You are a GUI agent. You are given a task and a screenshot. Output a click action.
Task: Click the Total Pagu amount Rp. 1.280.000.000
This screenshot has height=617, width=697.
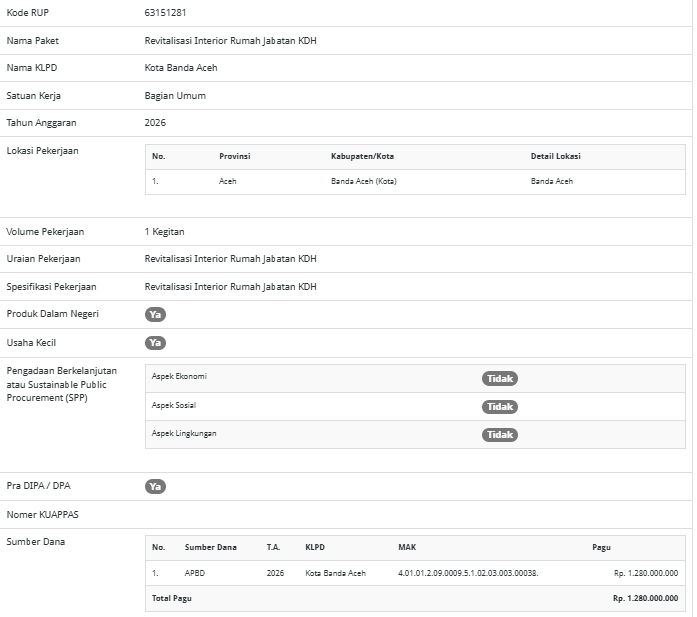coord(645,598)
